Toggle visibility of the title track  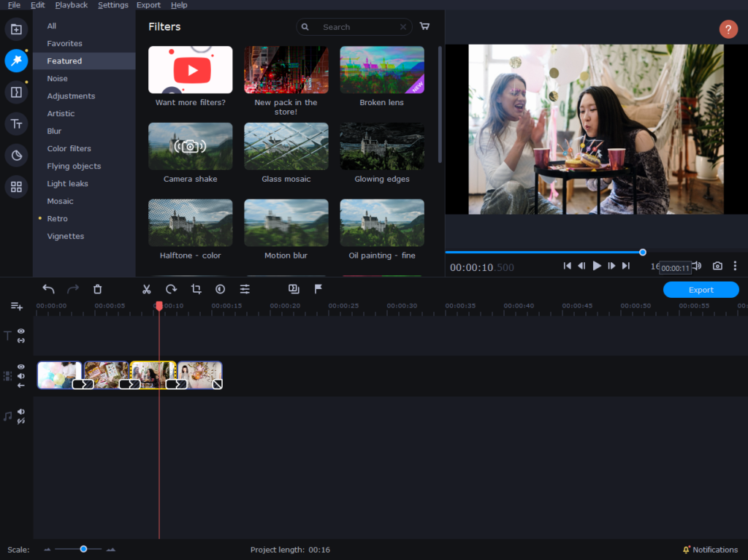(x=21, y=331)
